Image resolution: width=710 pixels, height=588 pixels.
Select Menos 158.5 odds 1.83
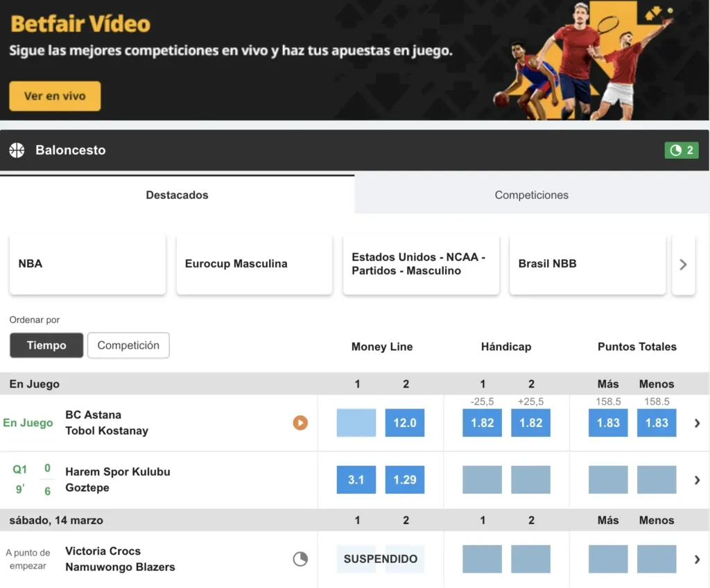pos(657,423)
